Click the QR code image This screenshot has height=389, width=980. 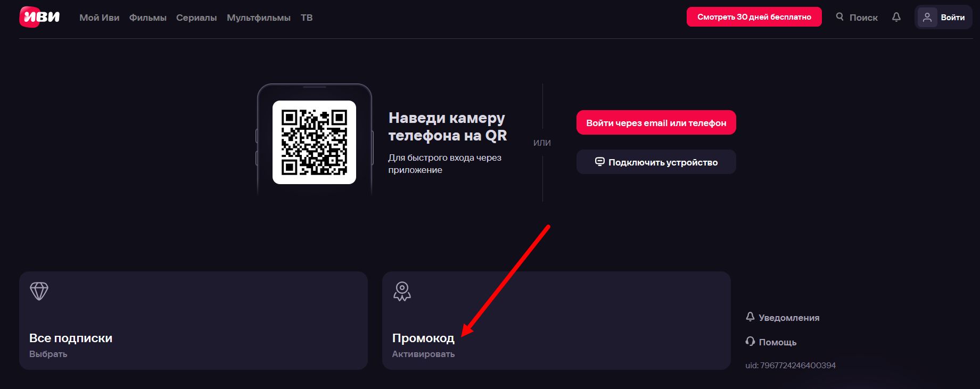[x=314, y=142]
